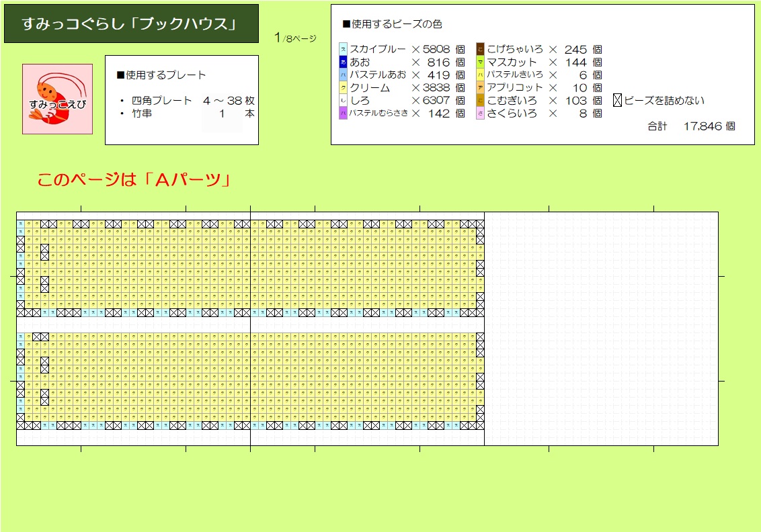Click the パステルきいろ color swatch

tap(480, 75)
